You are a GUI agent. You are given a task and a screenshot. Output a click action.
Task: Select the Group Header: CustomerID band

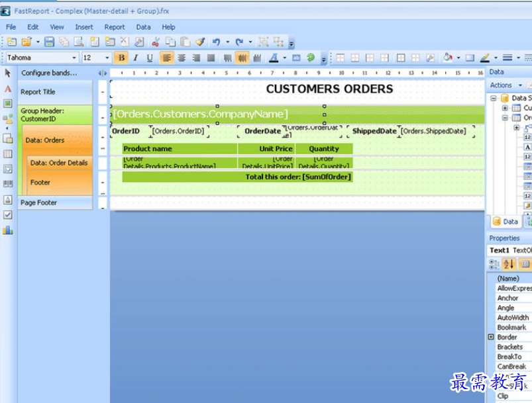click(55, 115)
